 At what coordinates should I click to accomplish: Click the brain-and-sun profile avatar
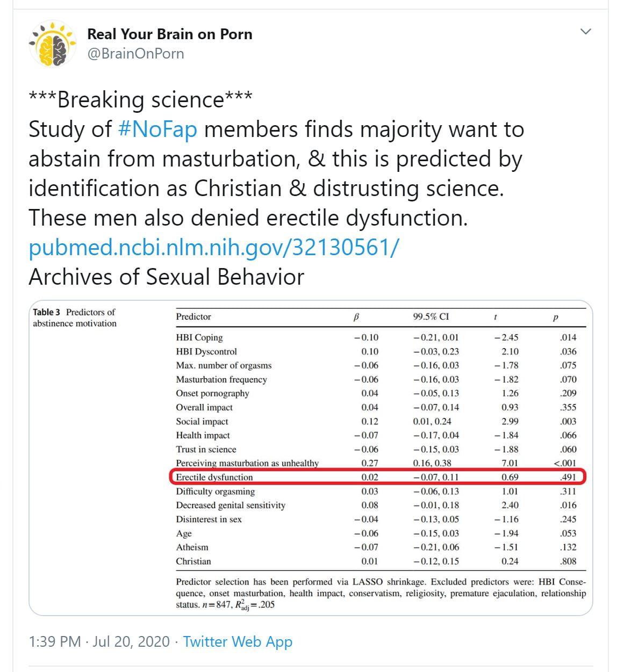point(52,44)
